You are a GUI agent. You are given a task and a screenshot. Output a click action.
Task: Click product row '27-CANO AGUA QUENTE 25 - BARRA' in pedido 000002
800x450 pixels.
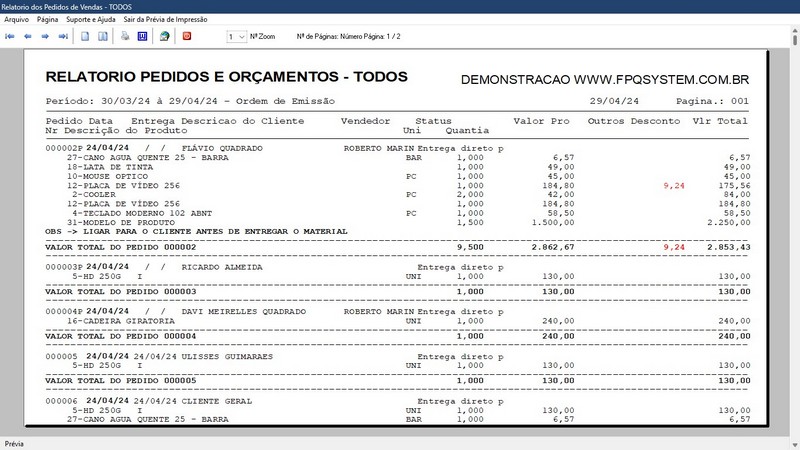[x=147, y=158]
